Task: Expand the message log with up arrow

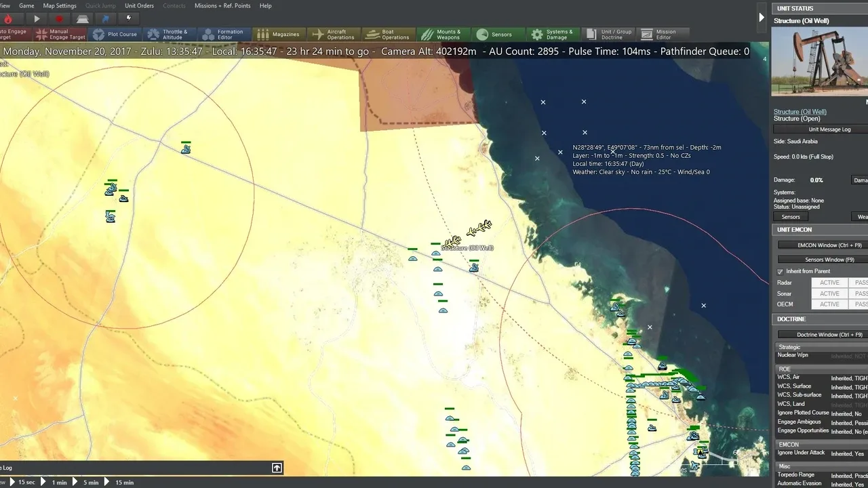Action: (x=277, y=468)
